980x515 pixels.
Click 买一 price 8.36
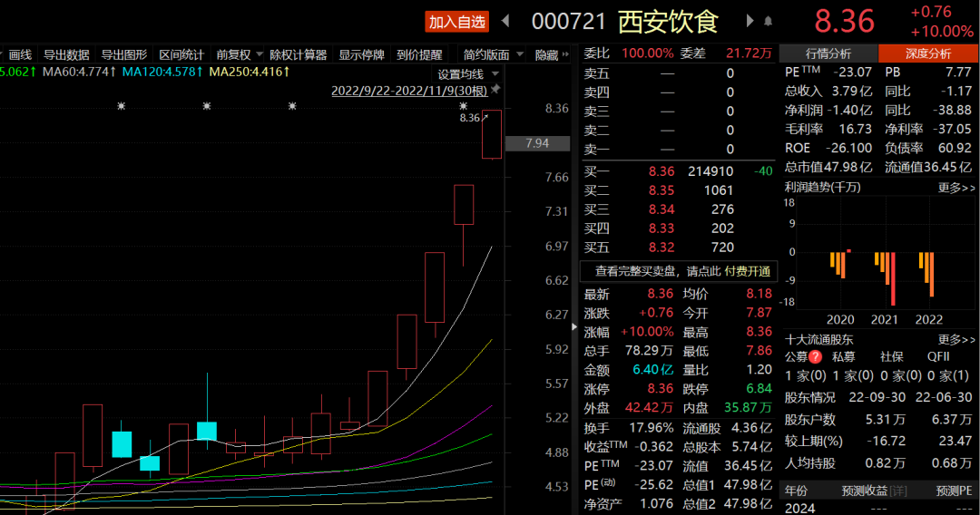point(661,171)
